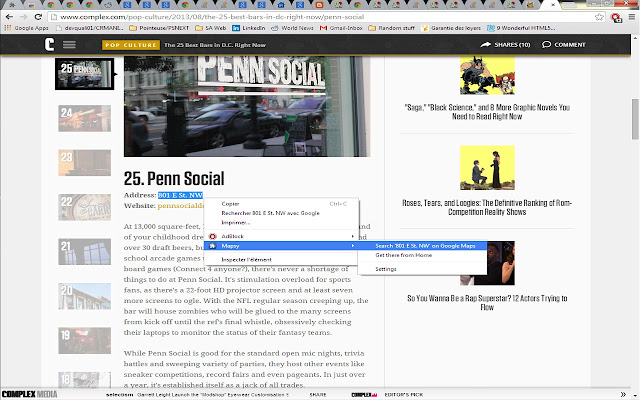Click the AdBlock icon in the context menu

click(213, 236)
